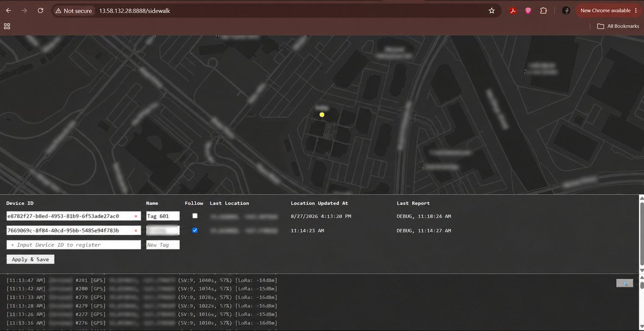Uncheck Follow for device 7669069c
The height and width of the screenshot is (331, 644).
tap(195, 230)
